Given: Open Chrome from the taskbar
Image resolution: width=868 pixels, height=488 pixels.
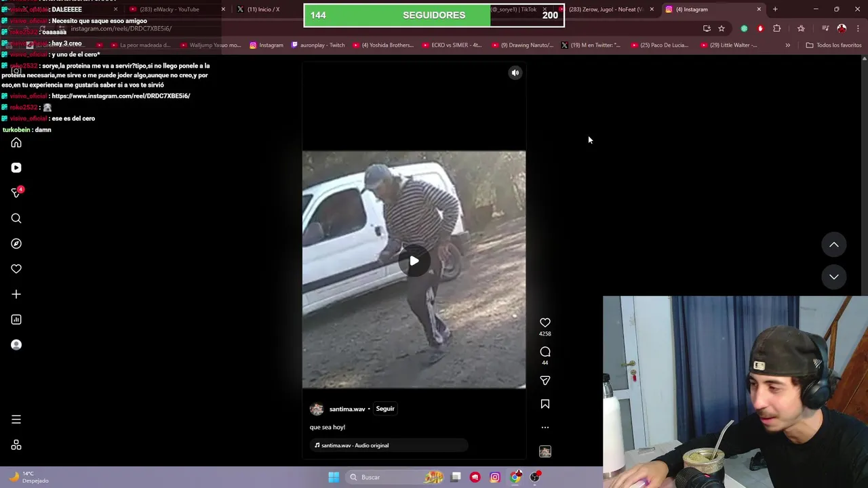Looking at the screenshot, I should coord(515,477).
